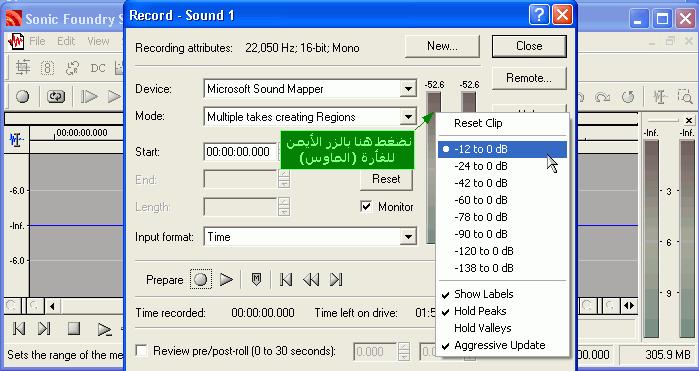The height and width of the screenshot is (371, 699).
Task: Click the level zoom icon in data window
Action: tap(12, 305)
